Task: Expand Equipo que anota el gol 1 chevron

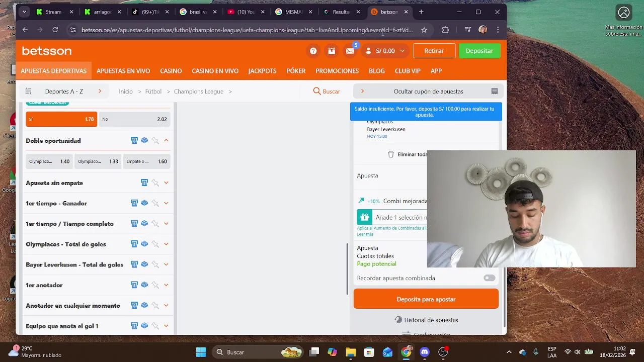Action: [166, 326]
